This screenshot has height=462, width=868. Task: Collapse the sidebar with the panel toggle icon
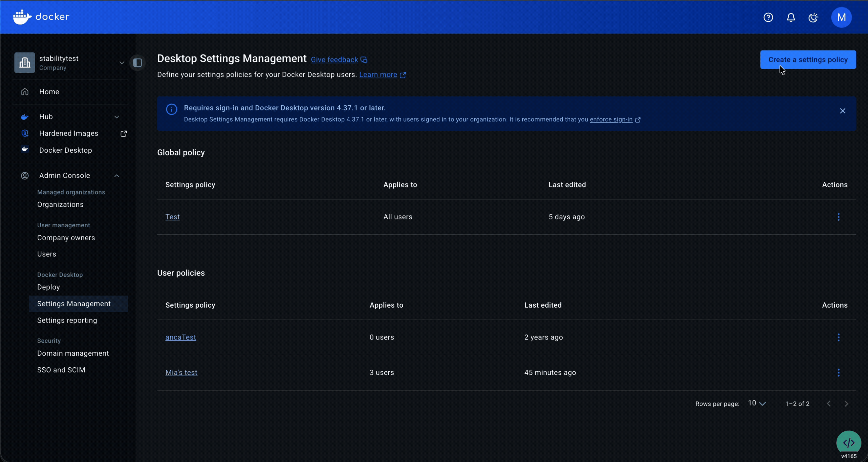point(138,62)
